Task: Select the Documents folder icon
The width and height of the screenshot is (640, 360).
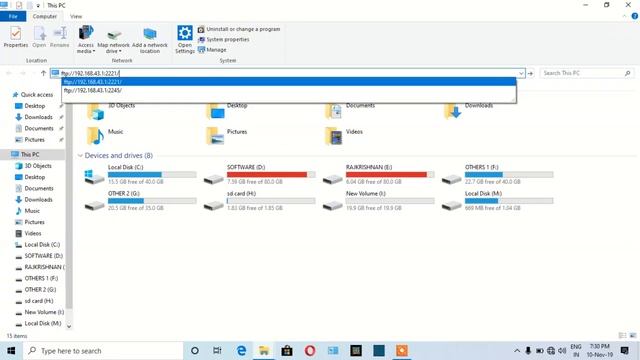Action: click(333, 110)
